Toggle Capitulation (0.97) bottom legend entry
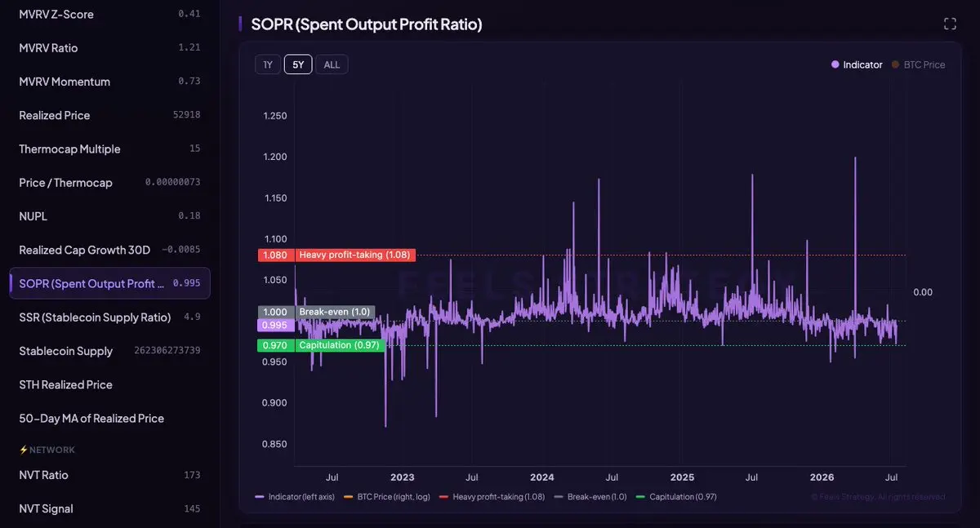This screenshot has width=980, height=528. (676, 496)
